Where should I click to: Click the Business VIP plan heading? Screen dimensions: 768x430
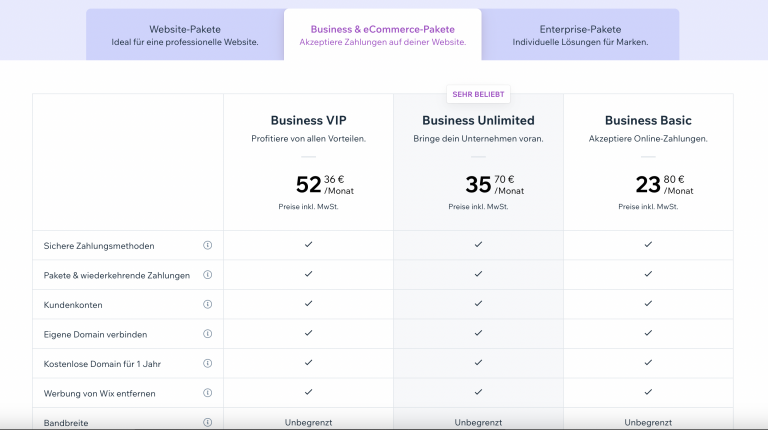308,121
